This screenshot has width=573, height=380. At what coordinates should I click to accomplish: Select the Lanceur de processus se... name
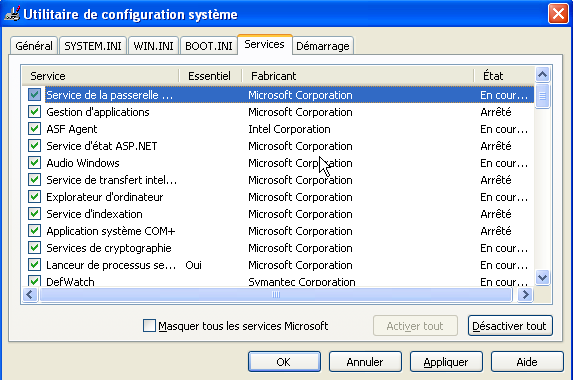tap(111, 265)
